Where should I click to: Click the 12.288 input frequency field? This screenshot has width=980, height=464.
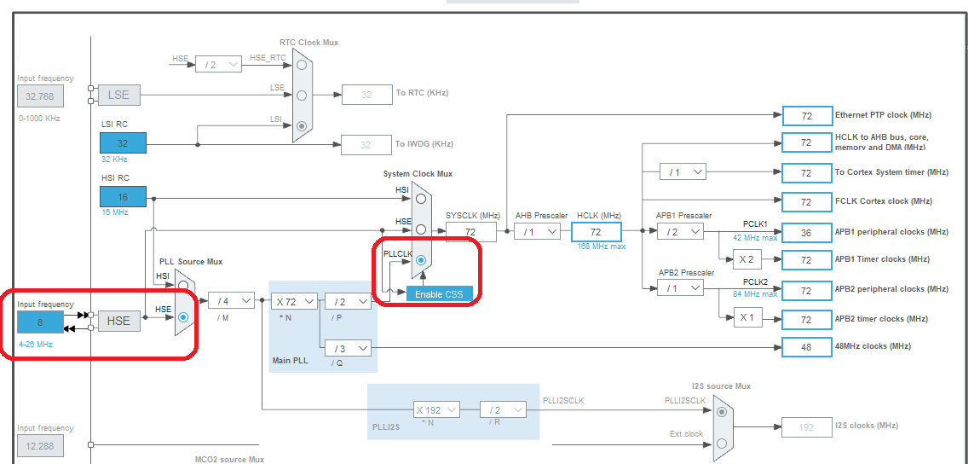(40, 447)
